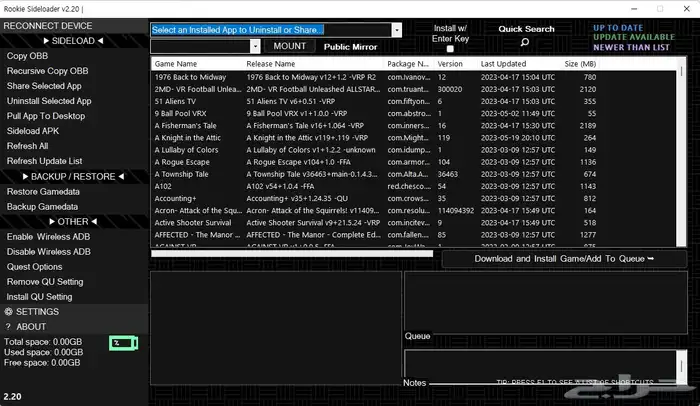
Task: Open SETTINGS next to the gear icon
Action: (37, 312)
